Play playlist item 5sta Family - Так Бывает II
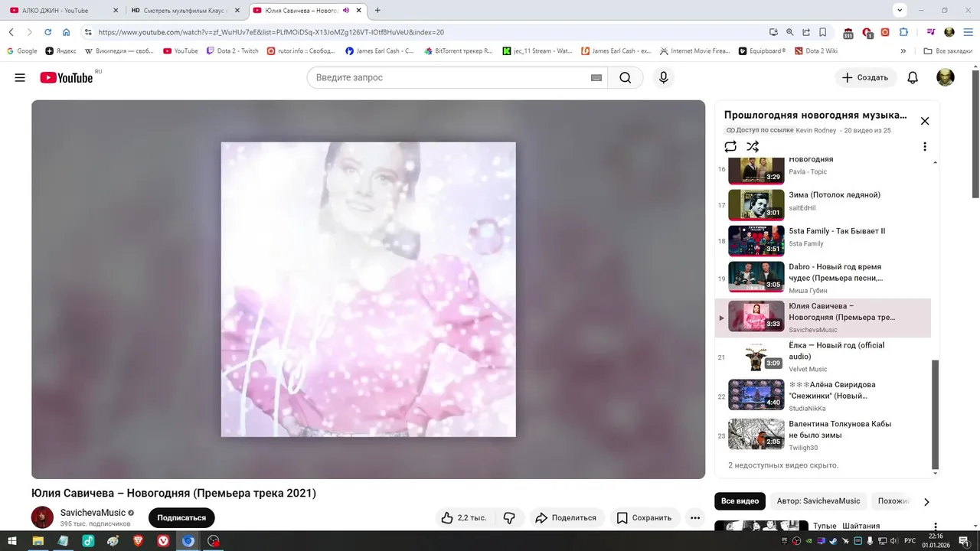This screenshot has height=551, width=980. pos(823,241)
